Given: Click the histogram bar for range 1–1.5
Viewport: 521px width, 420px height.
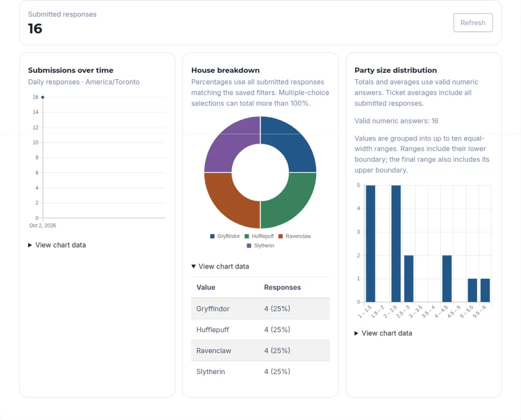Looking at the screenshot, I should (x=371, y=243).
